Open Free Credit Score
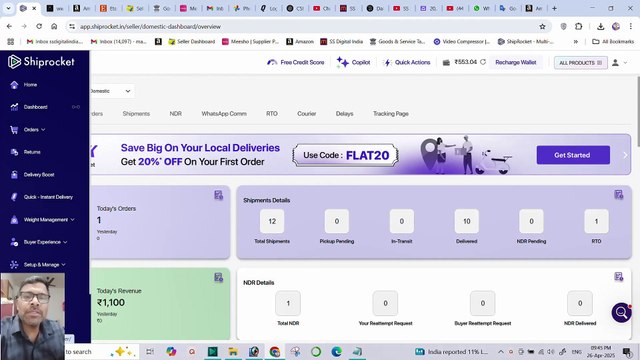 [x=296, y=62]
